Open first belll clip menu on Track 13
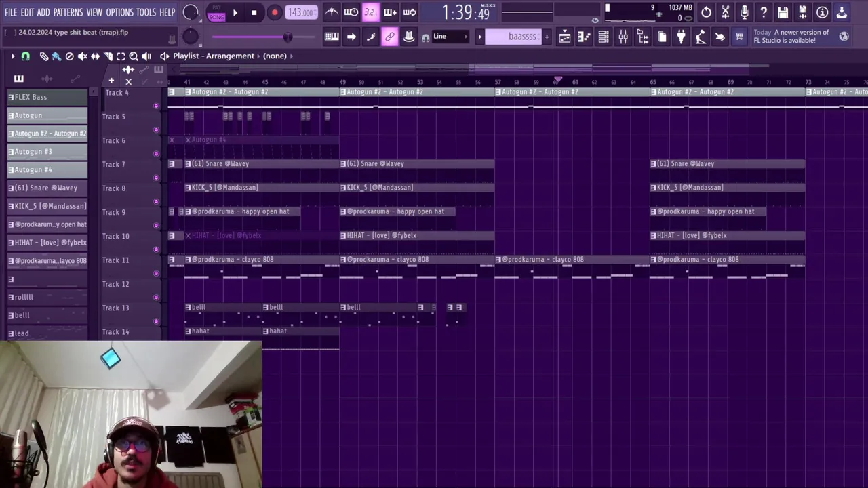The width and height of the screenshot is (868, 488). pos(189,308)
